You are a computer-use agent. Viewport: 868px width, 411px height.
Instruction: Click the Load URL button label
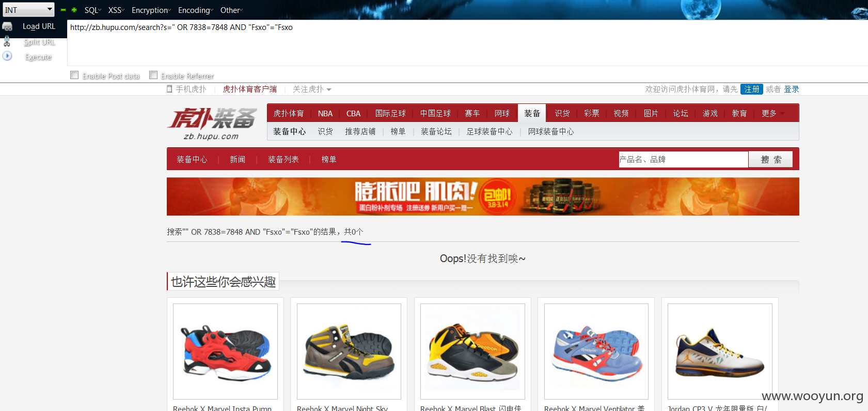[x=39, y=26]
